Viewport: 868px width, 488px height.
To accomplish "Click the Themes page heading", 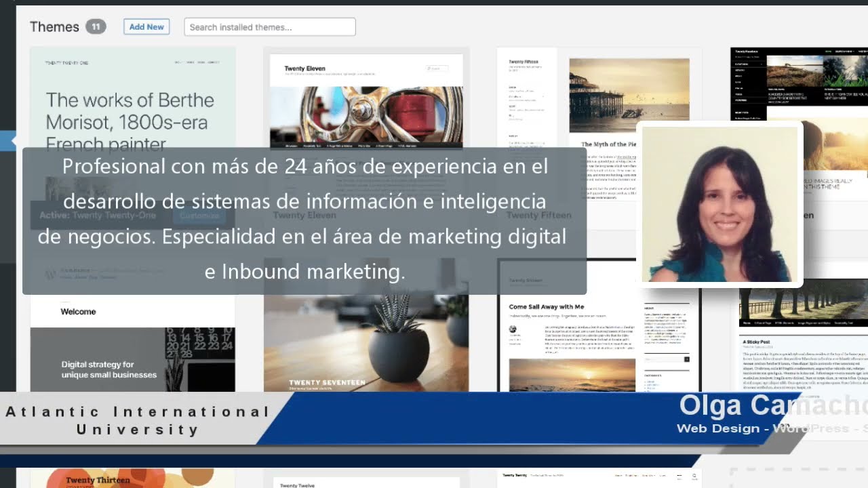I will 54,27.
